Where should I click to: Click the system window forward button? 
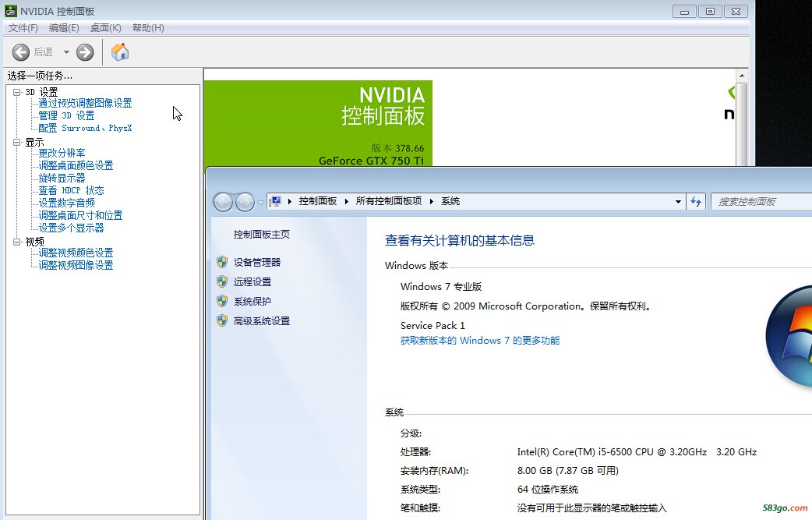pyautogui.click(x=245, y=202)
